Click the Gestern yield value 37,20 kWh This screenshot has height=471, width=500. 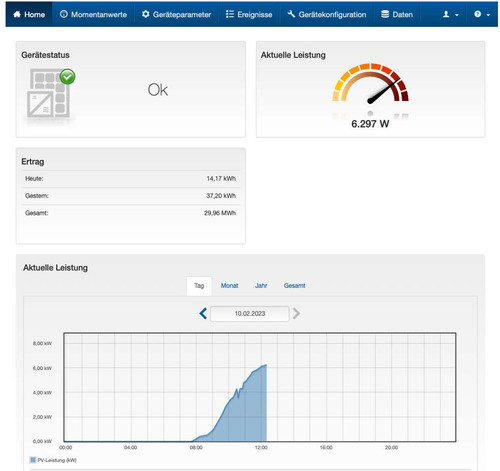221,196
